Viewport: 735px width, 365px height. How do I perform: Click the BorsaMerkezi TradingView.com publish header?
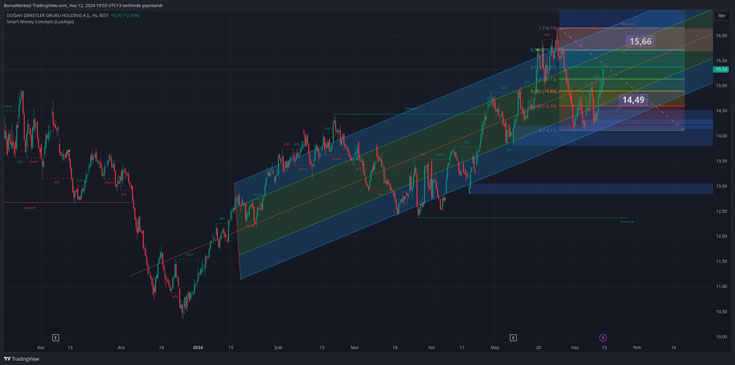[x=83, y=5]
